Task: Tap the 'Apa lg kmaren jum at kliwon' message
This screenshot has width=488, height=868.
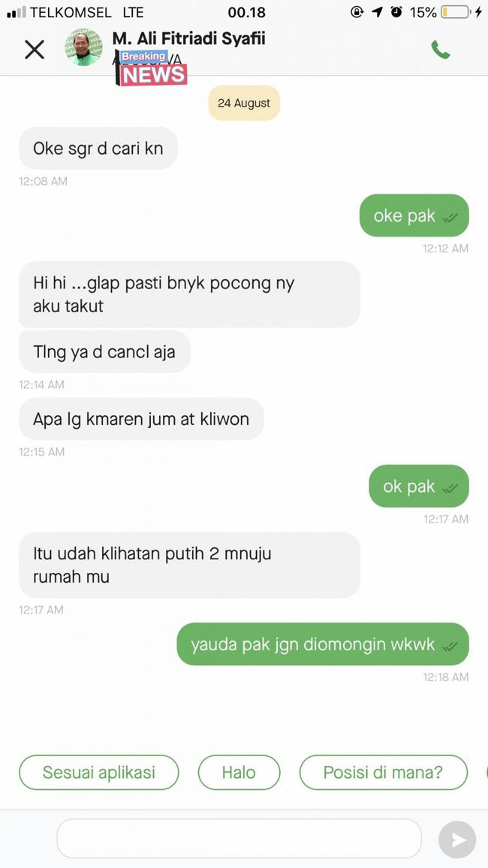Action: (x=141, y=419)
